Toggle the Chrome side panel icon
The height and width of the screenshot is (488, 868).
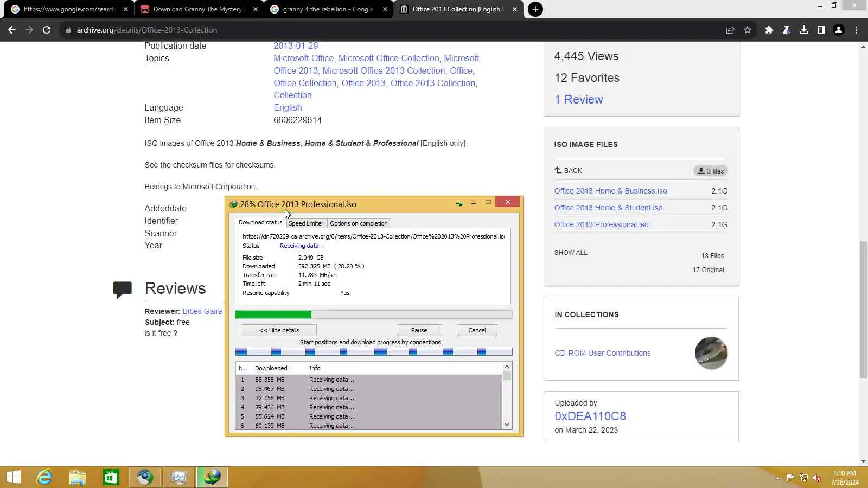pos(821,30)
